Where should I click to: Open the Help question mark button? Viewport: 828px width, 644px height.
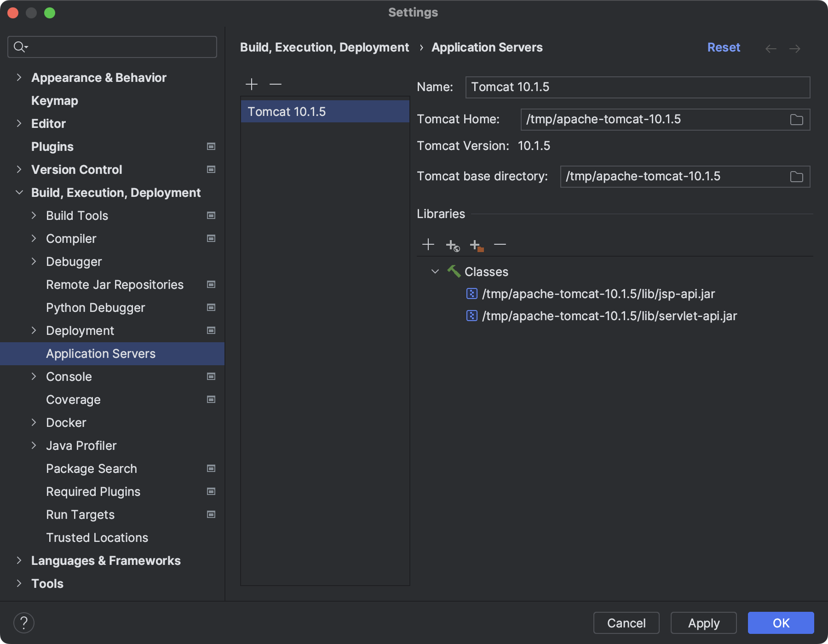pos(24,623)
